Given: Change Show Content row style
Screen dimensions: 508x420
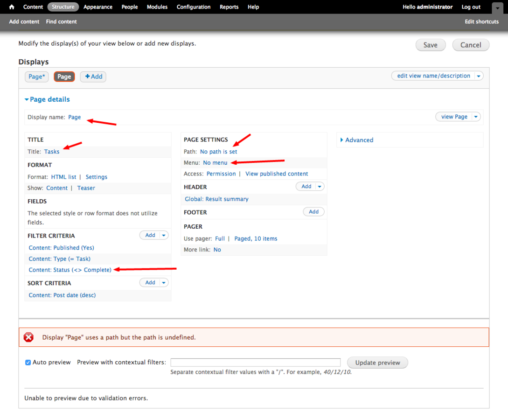Looking at the screenshot, I should coord(57,188).
